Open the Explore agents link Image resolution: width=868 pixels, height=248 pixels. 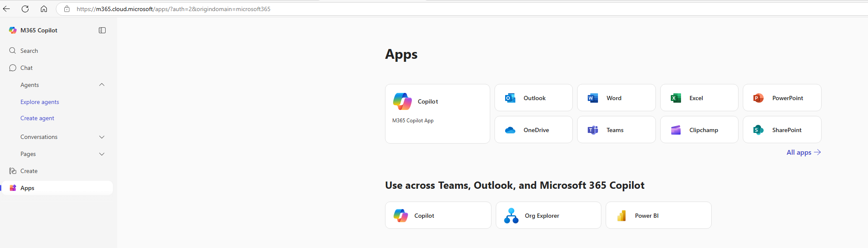coord(40,102)
